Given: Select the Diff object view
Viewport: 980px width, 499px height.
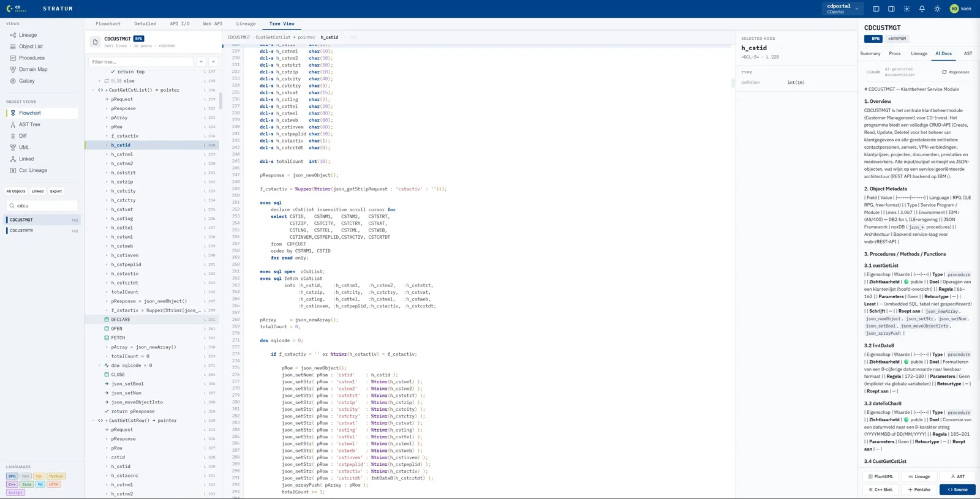Looking at the screenshot, I should pos(42,136).
